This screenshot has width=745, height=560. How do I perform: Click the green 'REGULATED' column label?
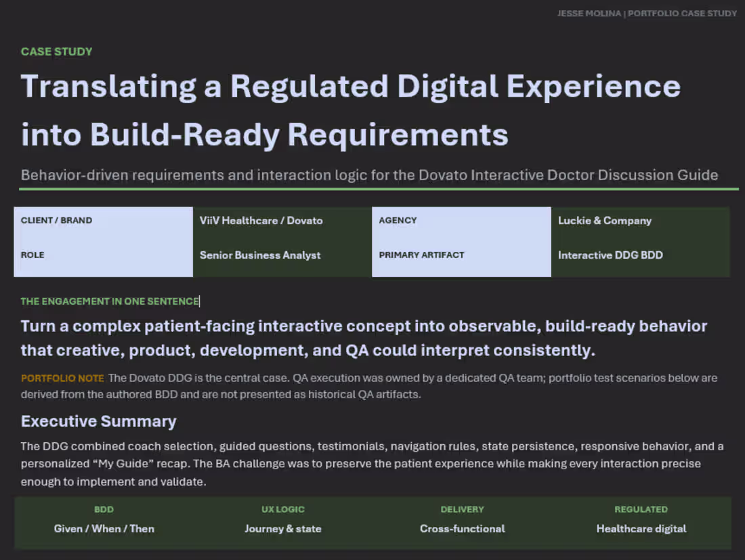tap(641, 509)
